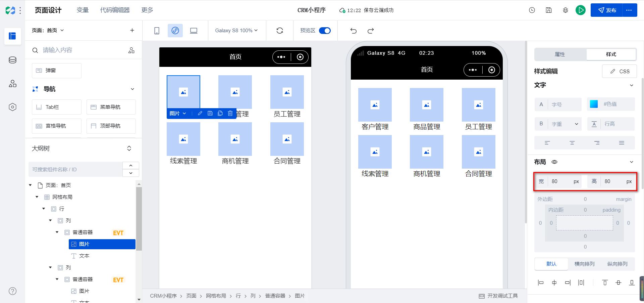Click the copy icon on image toolbar
Image resolution: width=644 pixels, height=303 pixels.
pos(220,113)
